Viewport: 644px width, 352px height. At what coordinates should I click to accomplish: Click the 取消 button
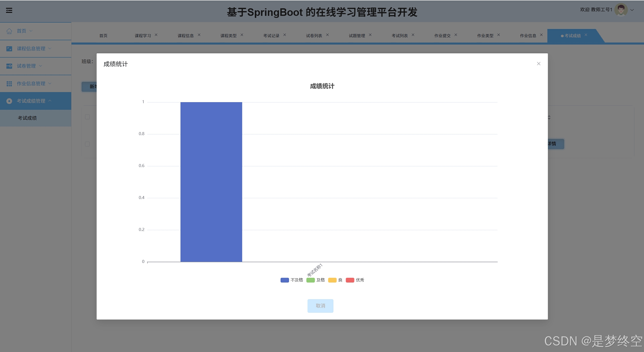[x=320, y=306]
